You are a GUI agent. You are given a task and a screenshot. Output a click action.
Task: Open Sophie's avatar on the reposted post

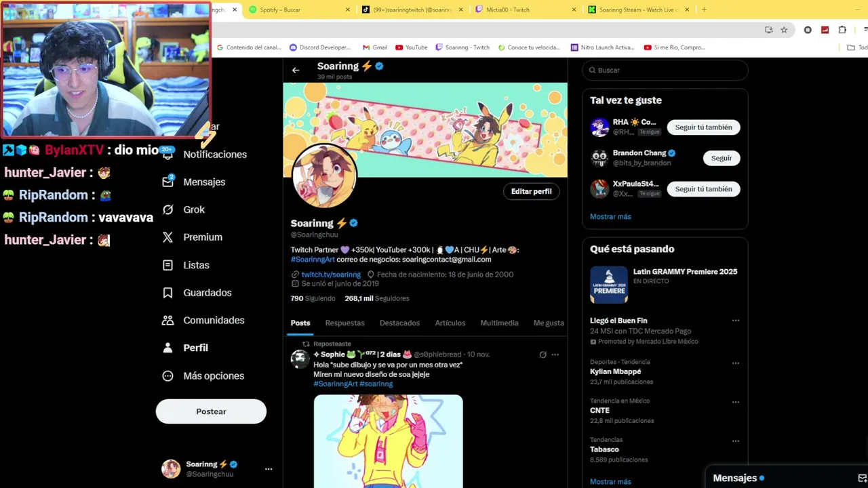(300, 359)
